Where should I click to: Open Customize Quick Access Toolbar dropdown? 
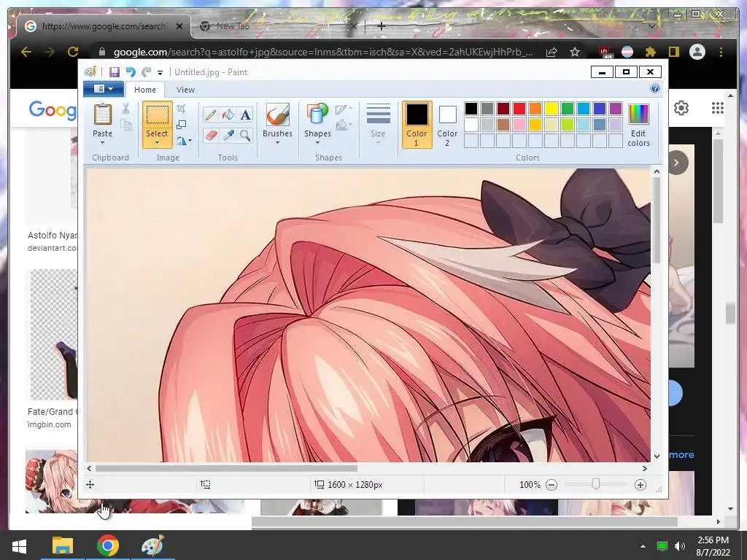click(x=160, y=72)
